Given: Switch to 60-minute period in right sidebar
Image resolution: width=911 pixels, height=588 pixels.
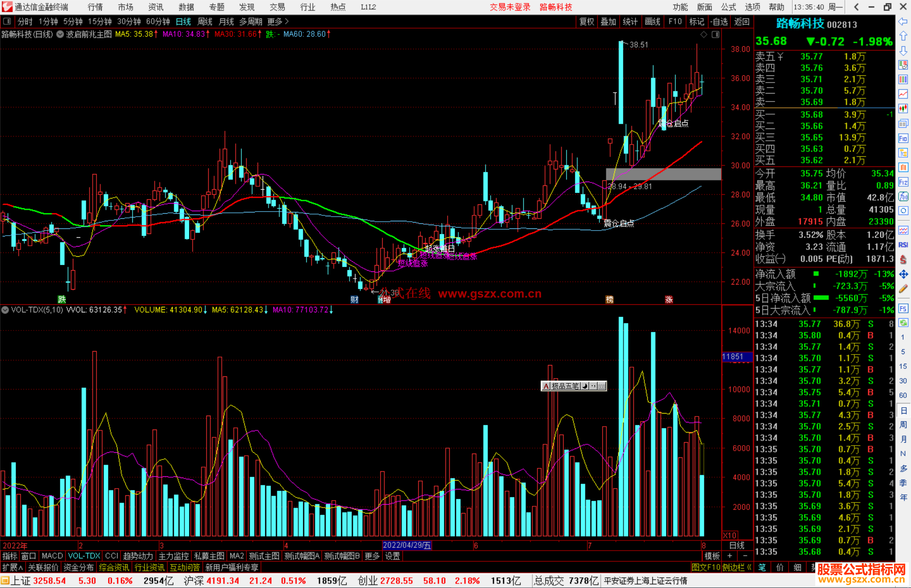Looking at the screenshot, I should pos(903,395).
